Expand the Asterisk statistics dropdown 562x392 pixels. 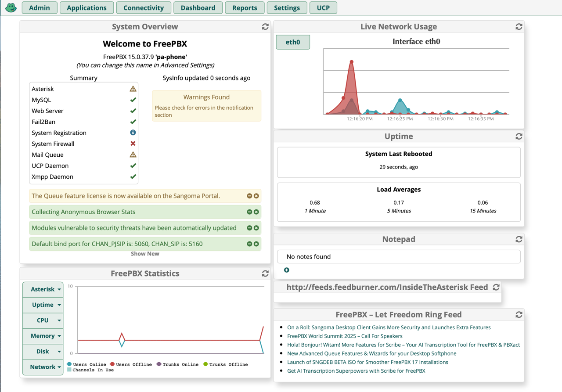click(x=43, y=289)
